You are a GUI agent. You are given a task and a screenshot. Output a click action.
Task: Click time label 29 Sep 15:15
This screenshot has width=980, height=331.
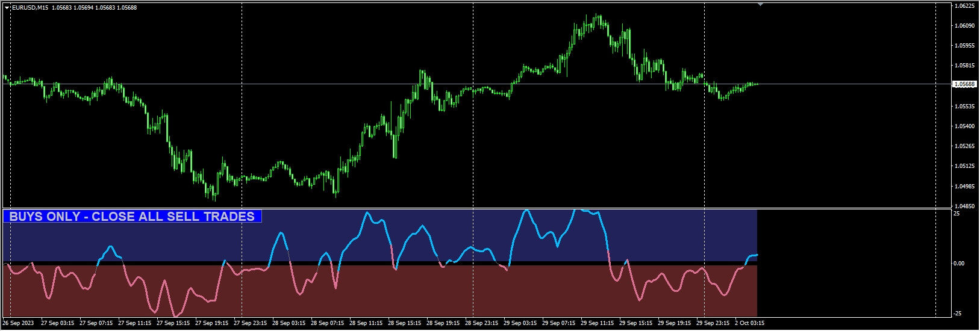pyautogui.click(x=636, y=323)
